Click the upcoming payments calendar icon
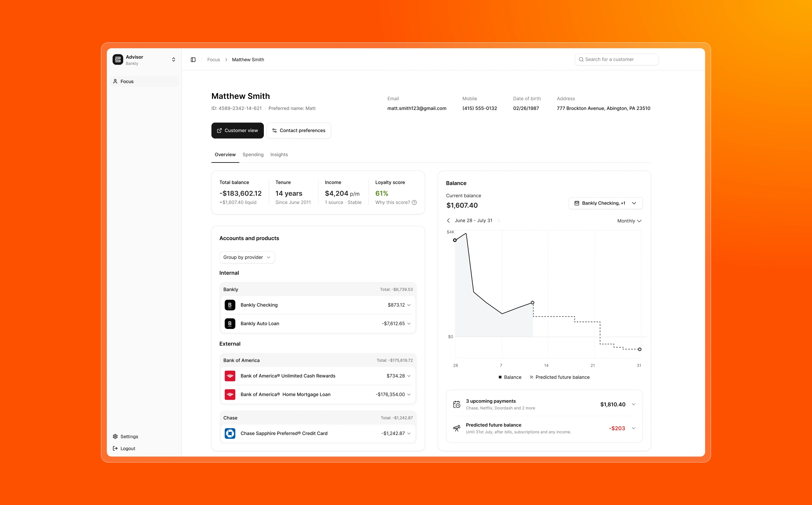 point(456,405)
